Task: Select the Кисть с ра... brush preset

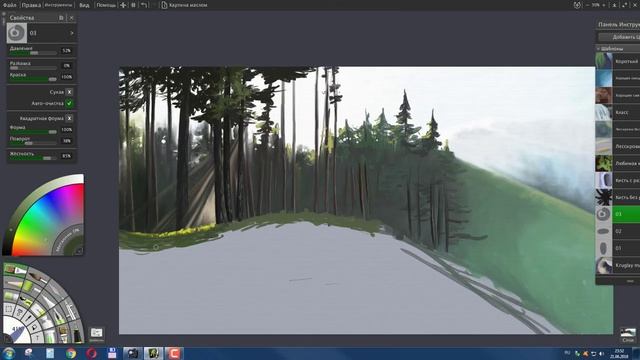Action: [x=618, y=180]
